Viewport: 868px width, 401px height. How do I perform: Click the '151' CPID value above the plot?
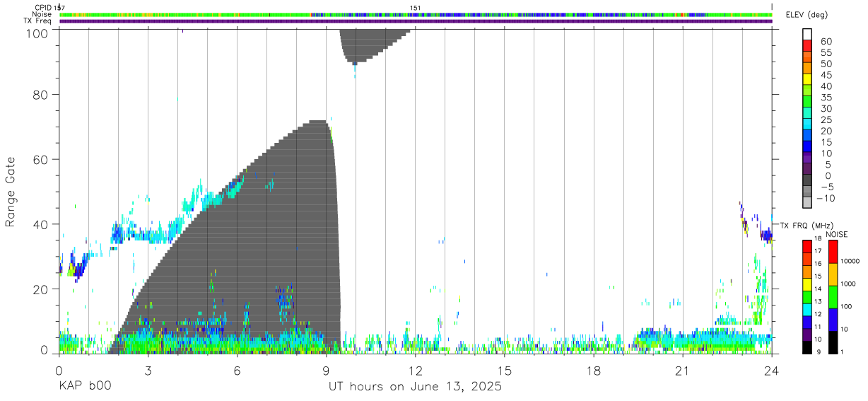coord(416,8)
